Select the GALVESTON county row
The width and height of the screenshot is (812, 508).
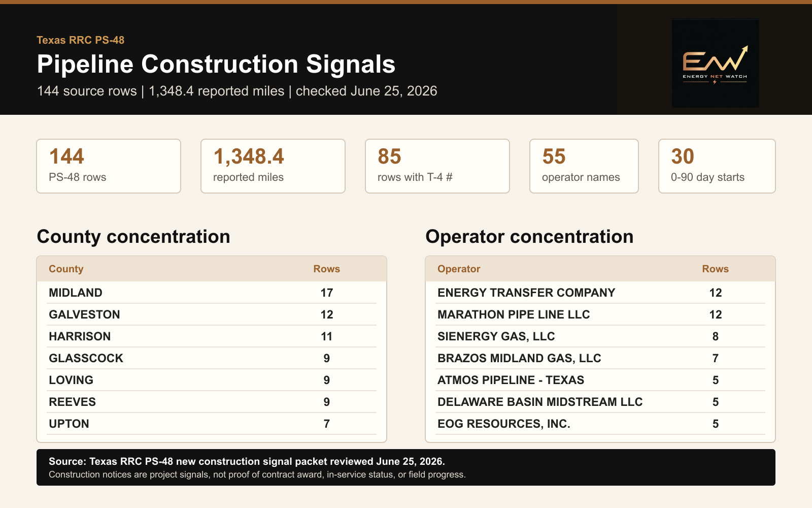212,314
